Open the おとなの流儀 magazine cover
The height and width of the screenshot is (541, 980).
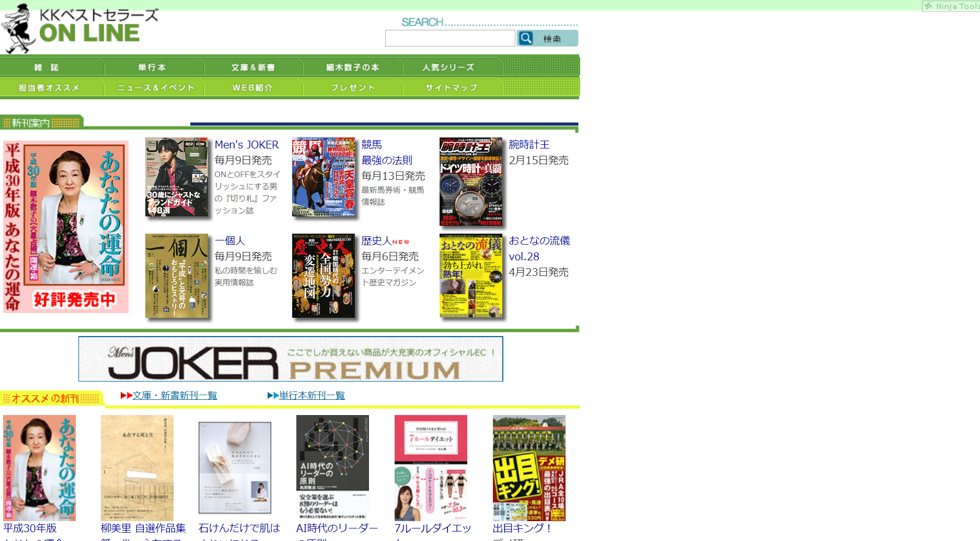[471, 275]
